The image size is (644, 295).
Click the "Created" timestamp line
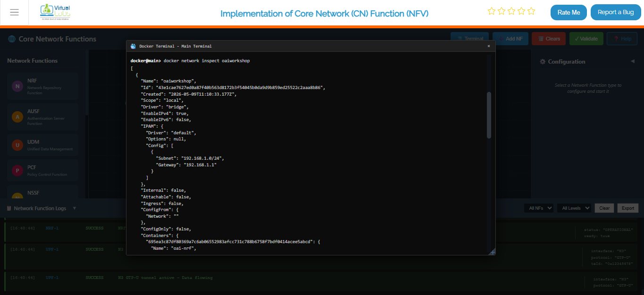[189, 94]
